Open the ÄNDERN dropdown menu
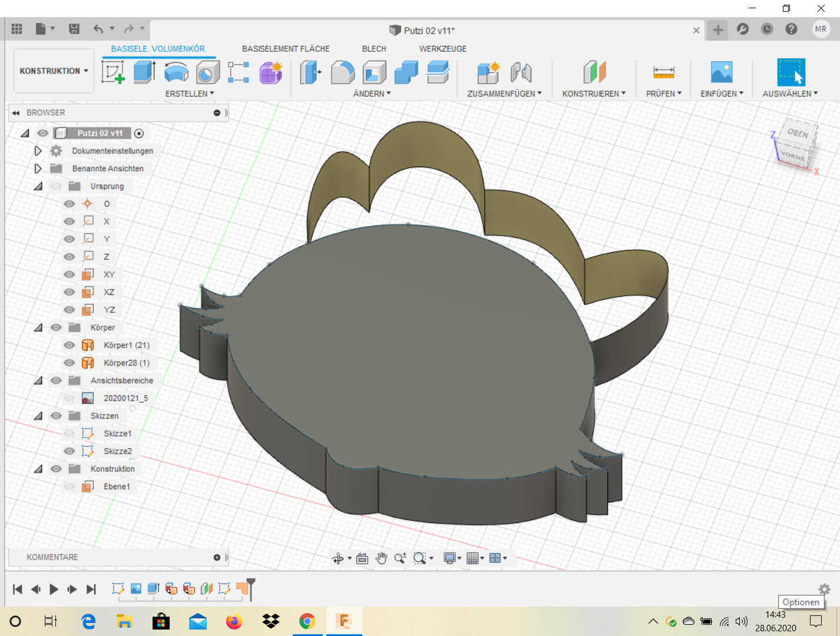840x636 pixels. click(372, 94)
